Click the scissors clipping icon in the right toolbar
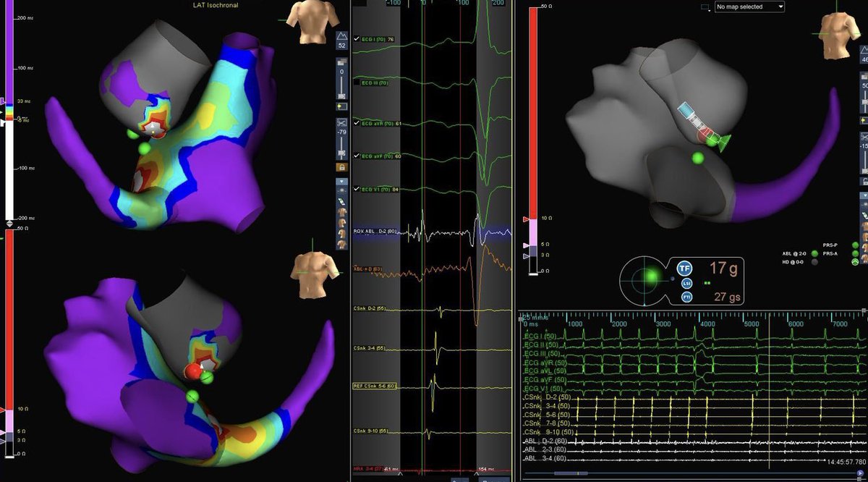The image size is (868, 482). click(864, 136)
